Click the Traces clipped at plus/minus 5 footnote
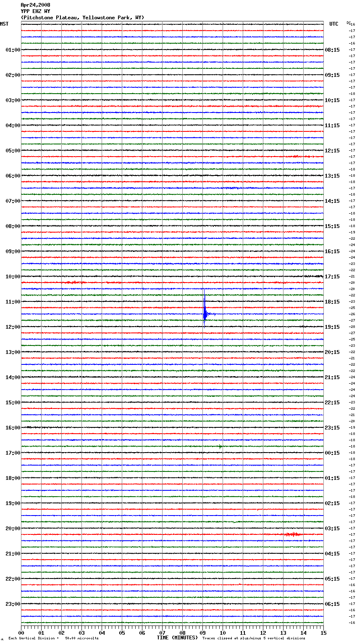 [x=254, y=638]
